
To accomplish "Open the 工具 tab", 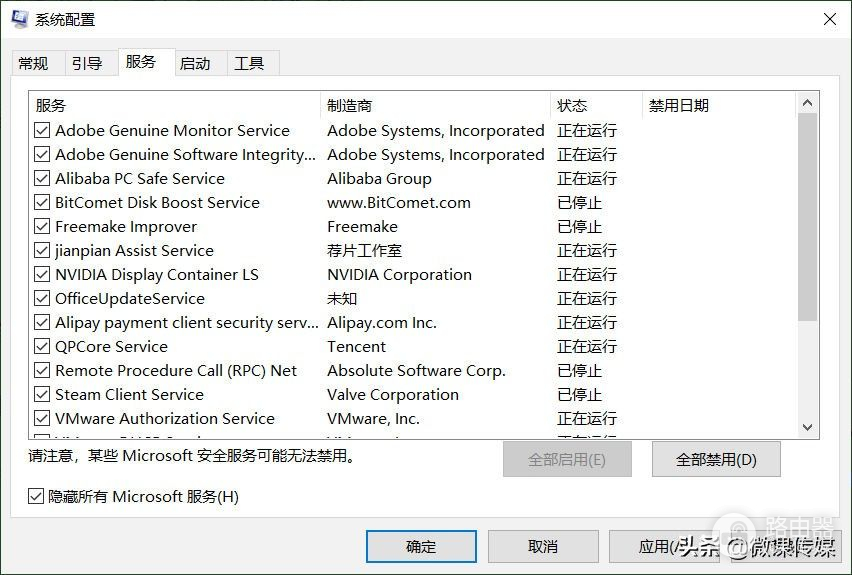I will click(249, 63).
